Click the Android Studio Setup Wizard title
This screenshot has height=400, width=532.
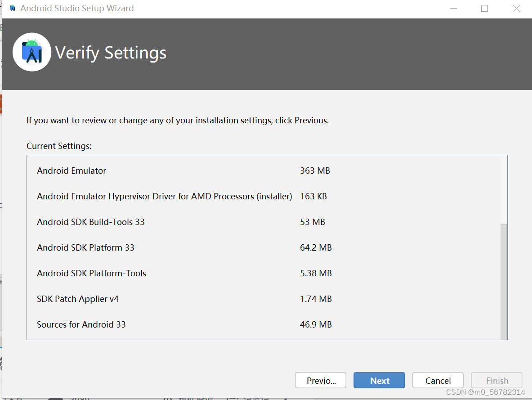[77, 8]
